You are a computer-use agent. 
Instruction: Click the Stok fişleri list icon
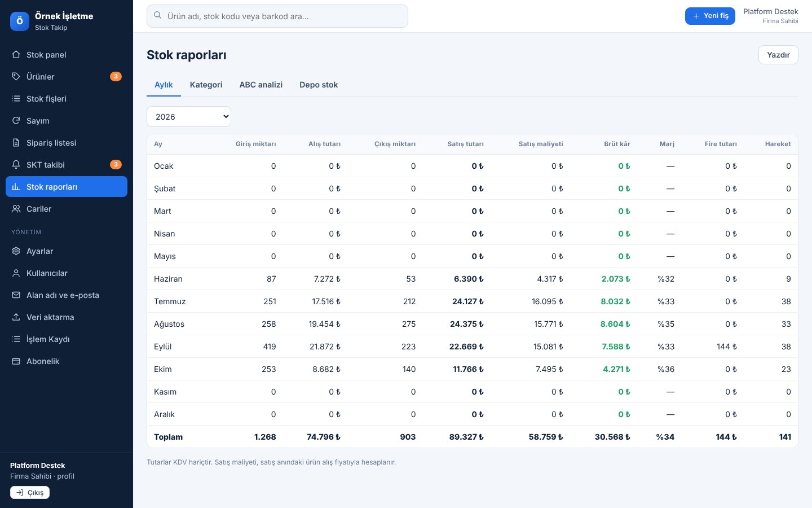[16, 99]
